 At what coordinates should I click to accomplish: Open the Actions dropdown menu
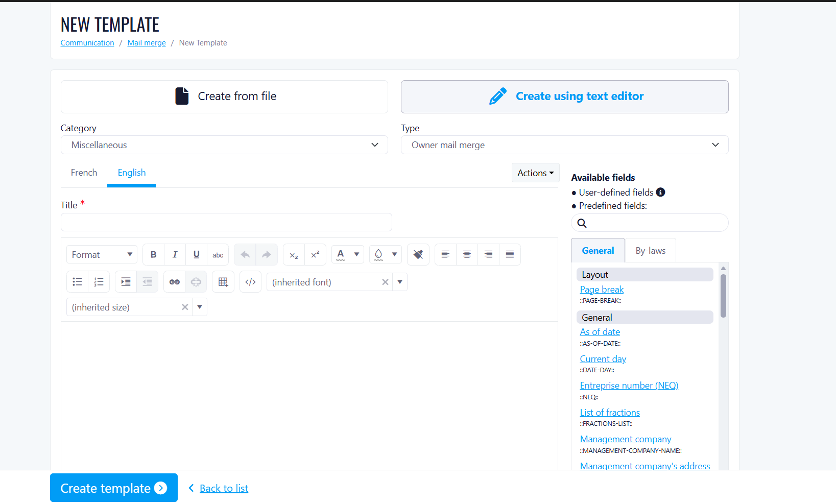point(536,173)
